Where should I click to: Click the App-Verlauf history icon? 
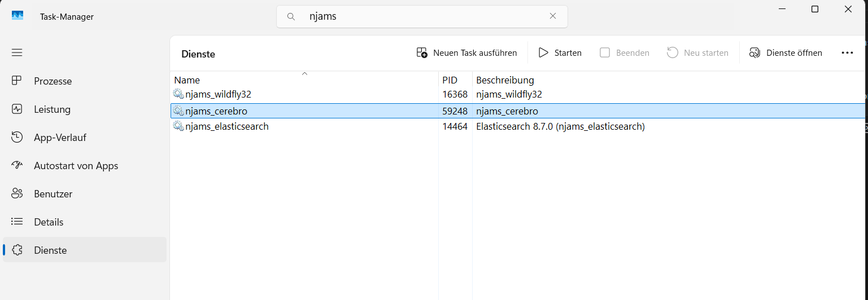17,137
